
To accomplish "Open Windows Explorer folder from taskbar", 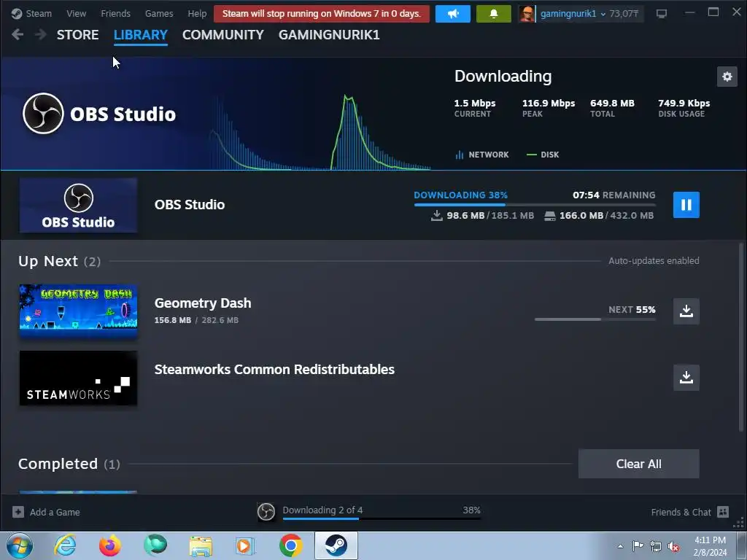I will [x=201, y=545].
